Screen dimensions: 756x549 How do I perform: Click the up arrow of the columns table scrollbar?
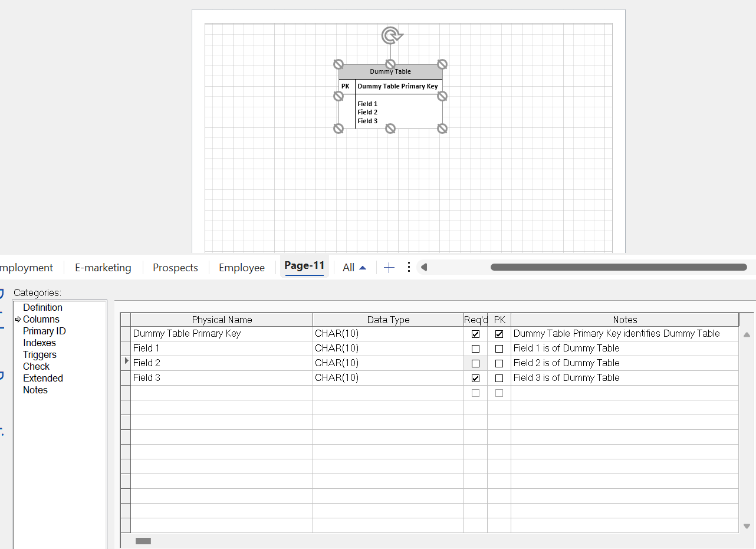(x=747, y=334)
